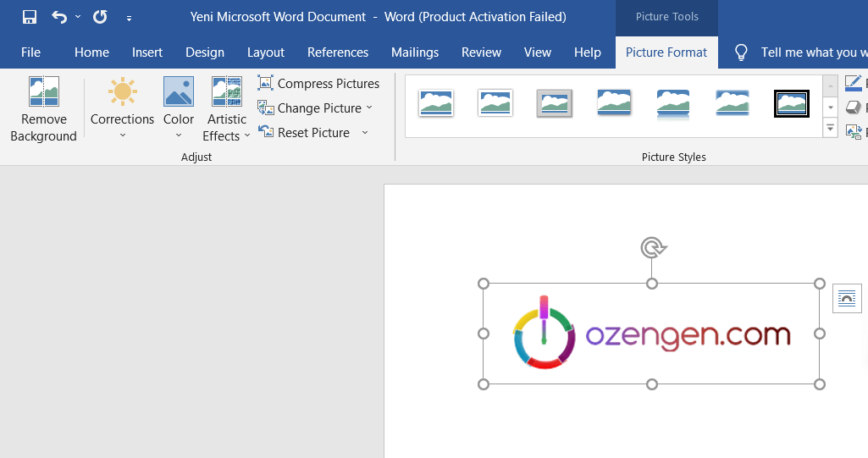
Task: Expand the Reset Picture dropdown arrow
Action: (365, 132)
